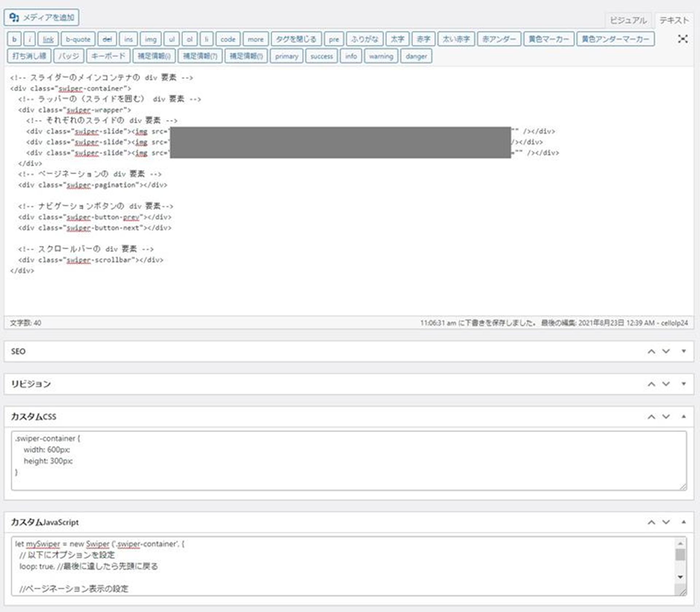Open distraction-free fullscreen mode
700x612 pixels.
682,39
